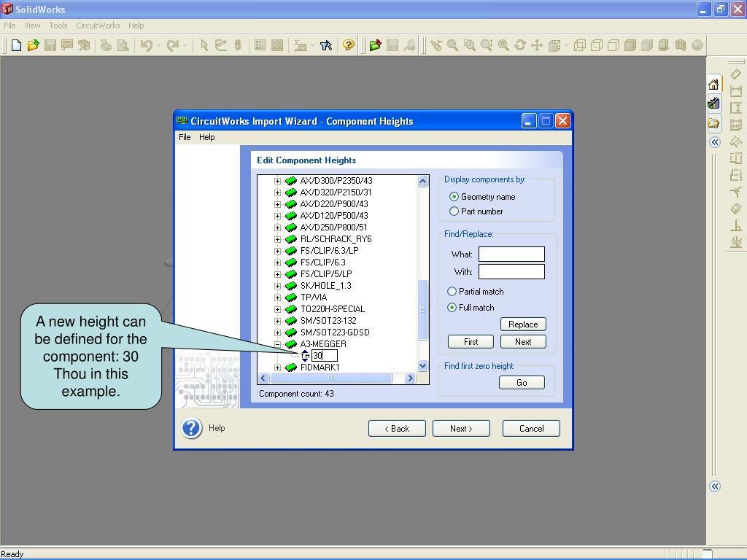This screenshot has width=747, height=560.
Task: Click the Zoom to Fit magnifier icon
Action: click(x=452, y=45)
